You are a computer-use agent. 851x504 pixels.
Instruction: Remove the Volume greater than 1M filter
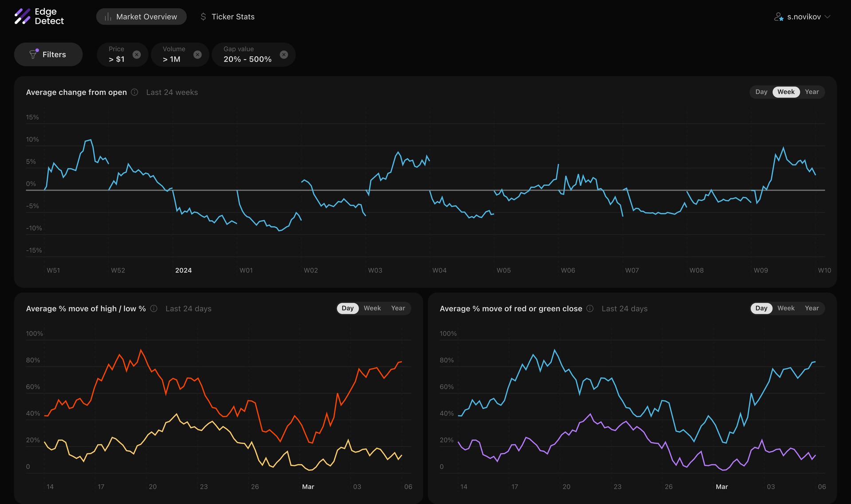pyautogui.click(x=197, y=54)
